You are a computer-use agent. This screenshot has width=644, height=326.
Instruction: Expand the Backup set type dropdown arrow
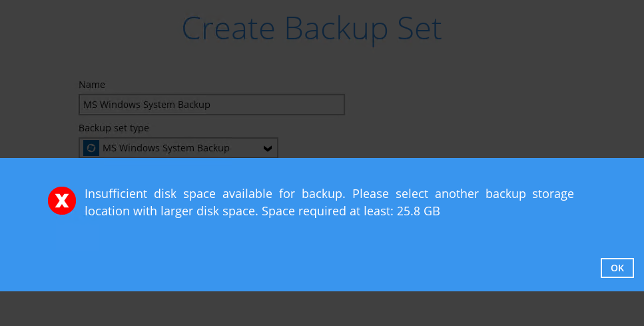(268, 148)
